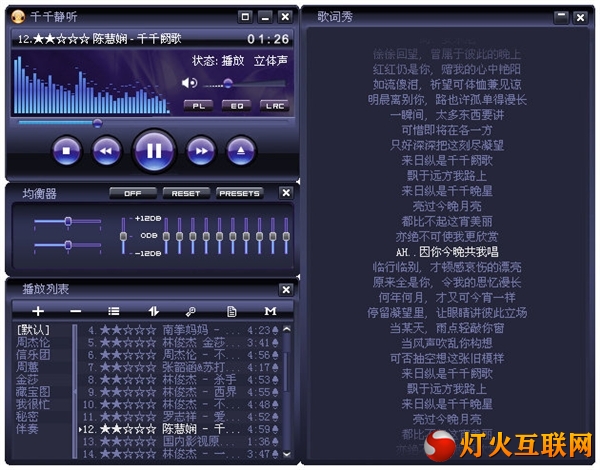Open the play mode M icon
Image resolution: width=600 pixels, height=470 pixels.
click(x=270, y=311)
